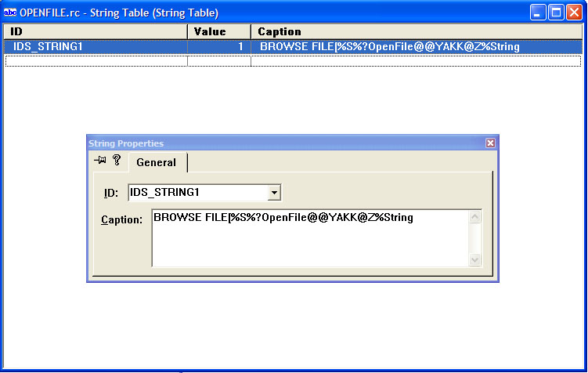Sort by the ID column header
Viewport: 588px width, 373px height.
click(95, 31)
